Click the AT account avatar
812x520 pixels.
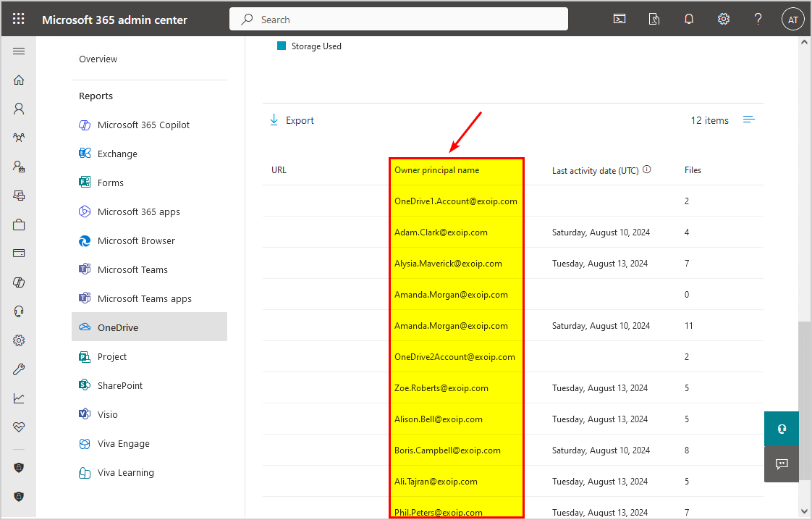click(793, 20)
